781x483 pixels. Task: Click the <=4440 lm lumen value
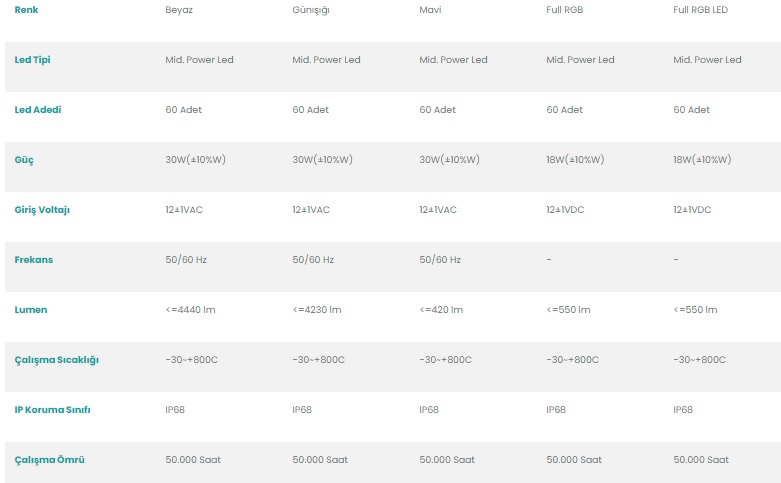pos(190,310)
